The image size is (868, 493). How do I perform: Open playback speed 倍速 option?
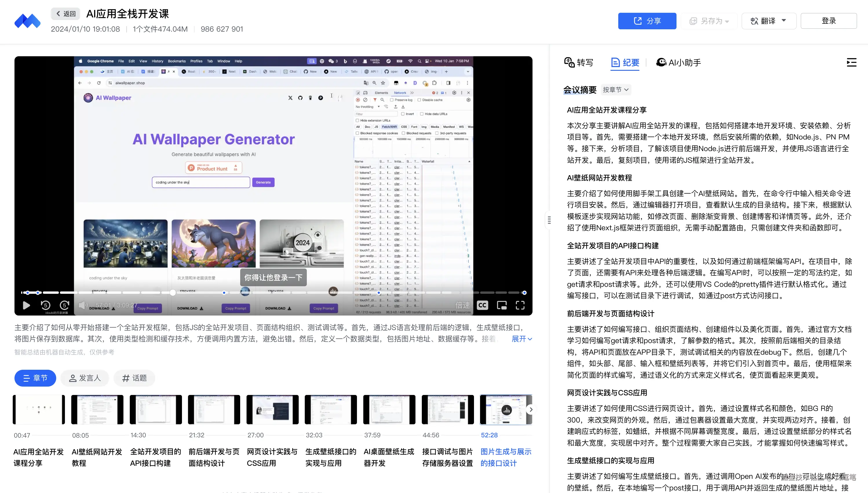tap(462, 305)
